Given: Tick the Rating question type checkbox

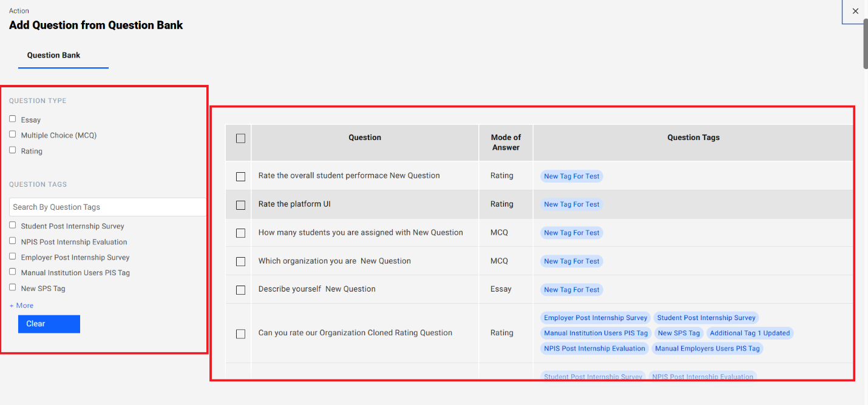Looking at the screenshot, I should coord(13,150).
